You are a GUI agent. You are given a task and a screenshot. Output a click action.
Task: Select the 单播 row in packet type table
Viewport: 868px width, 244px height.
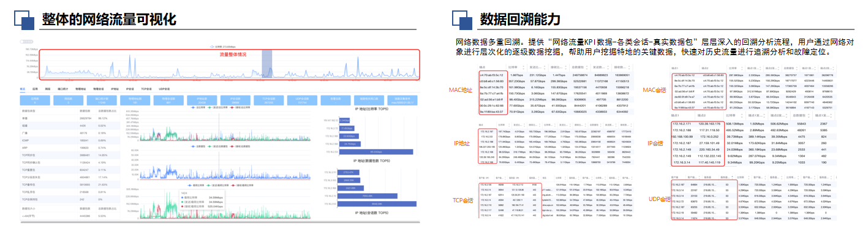coord(70,118)
